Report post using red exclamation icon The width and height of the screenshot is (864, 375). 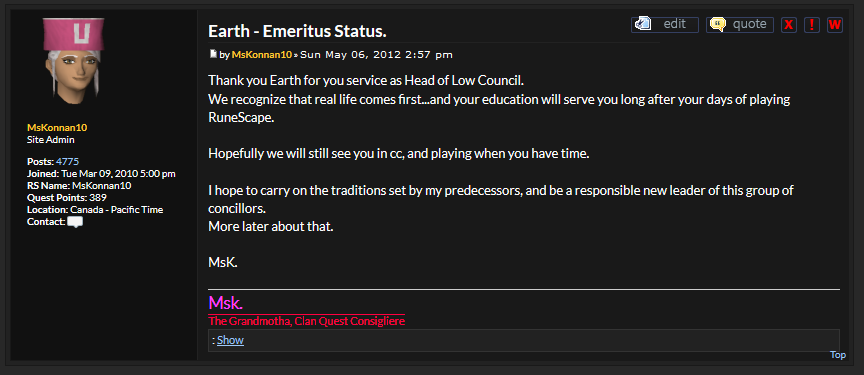coord(812,25)
